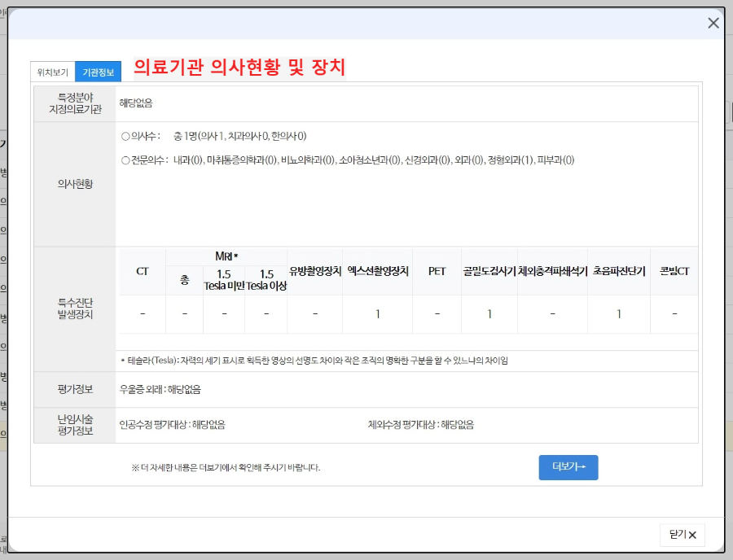Click the CT column header
The height and width of the screenshot is (560, 733).
coord(143,271)
